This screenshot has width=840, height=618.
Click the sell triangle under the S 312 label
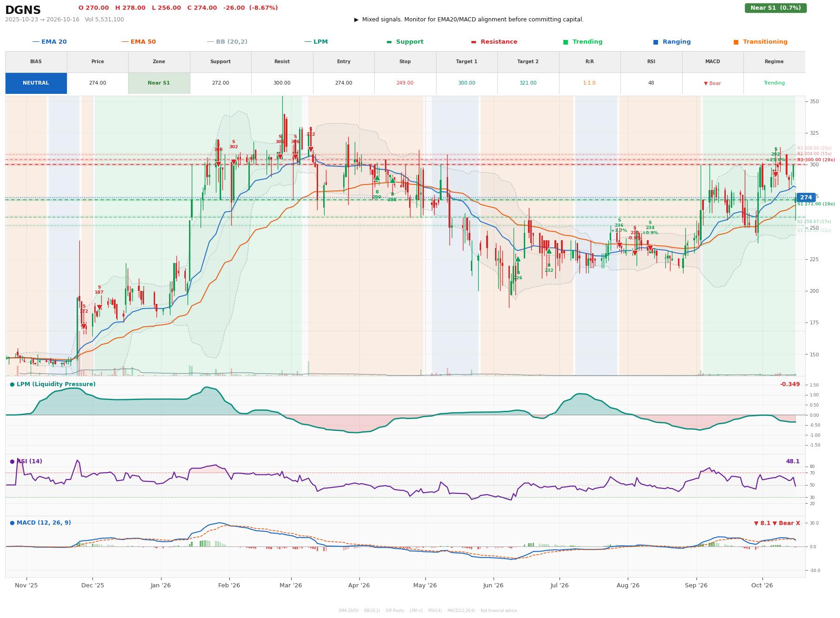click(311, 150)
